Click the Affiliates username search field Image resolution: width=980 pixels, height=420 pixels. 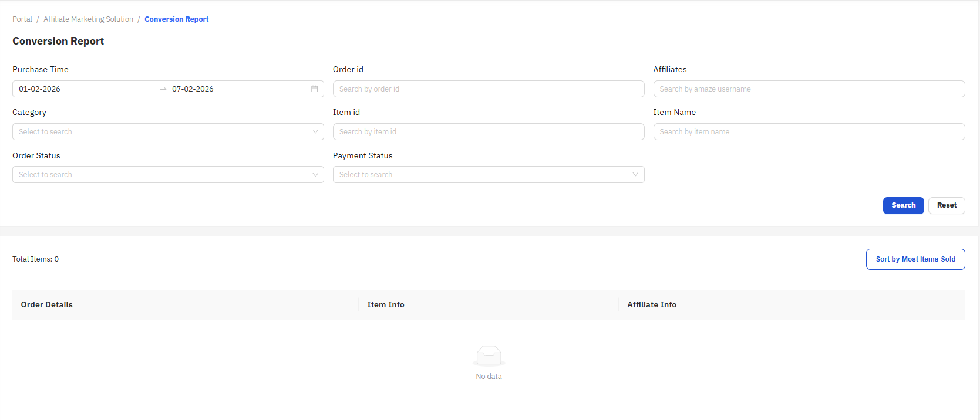809,89
